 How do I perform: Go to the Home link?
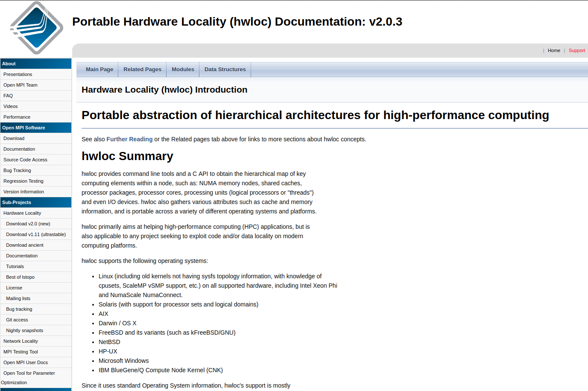point(554,50)
